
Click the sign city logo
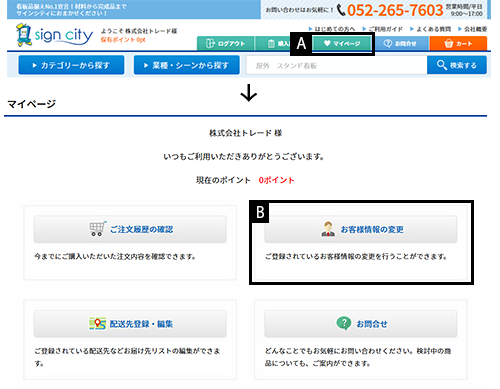pos(54,35)
